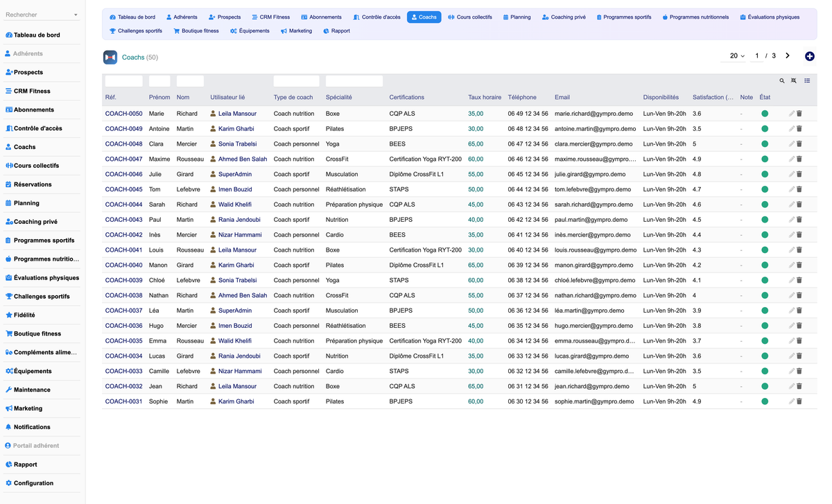The width and height of the screenshot is (832, 504).
Task: Open the column selector list icon
Action: pos(807,81)
